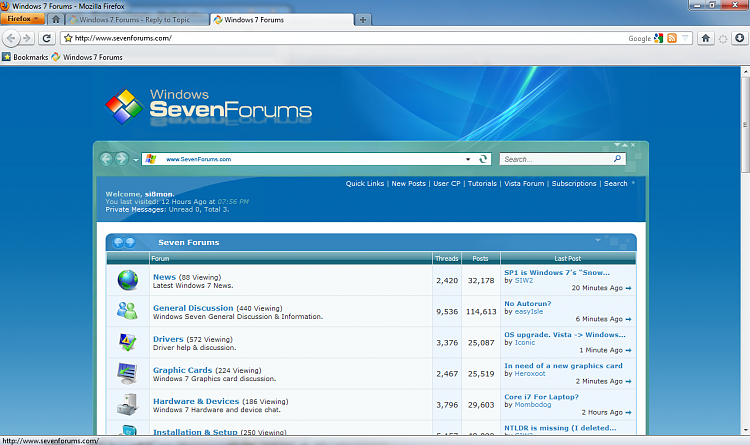This screenshot has width=750, height=445.
Task: Expand dropdown arrow beside page nav arrows
Action: click(x=136, y=160)
